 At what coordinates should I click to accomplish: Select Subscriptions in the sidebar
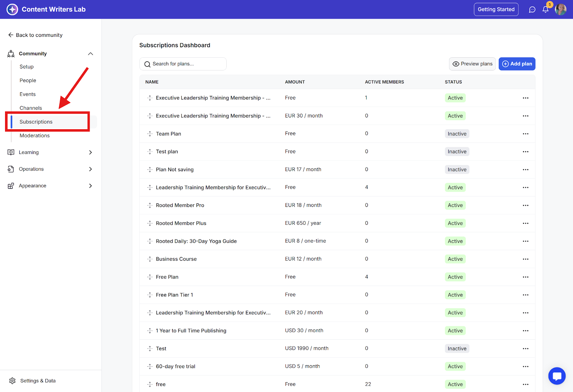(x=36, y=122)
